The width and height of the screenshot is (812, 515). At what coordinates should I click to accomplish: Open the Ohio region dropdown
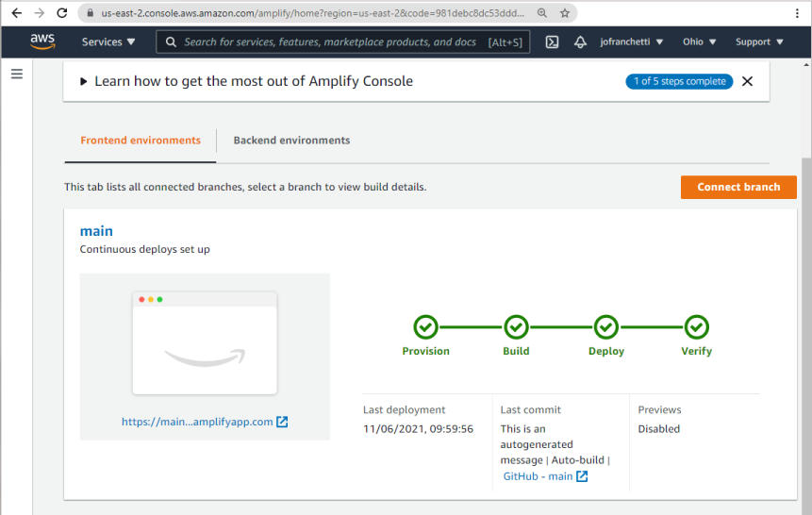click(699, 42)
